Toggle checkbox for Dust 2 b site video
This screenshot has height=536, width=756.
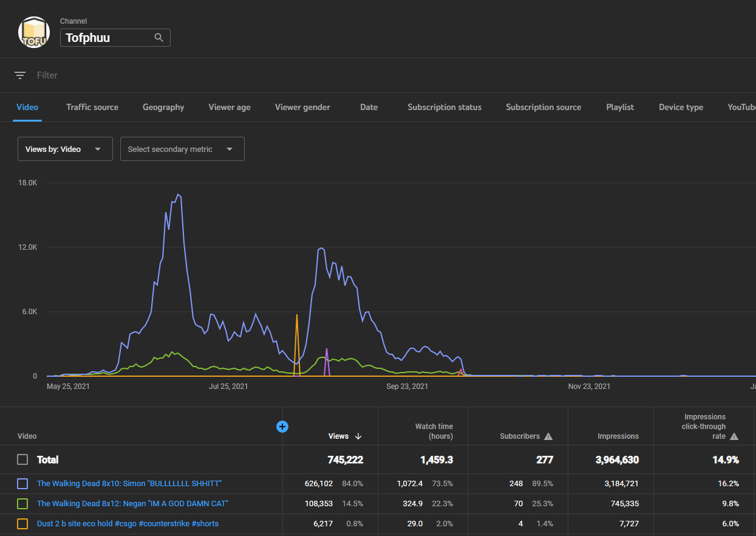coord(22,524)
